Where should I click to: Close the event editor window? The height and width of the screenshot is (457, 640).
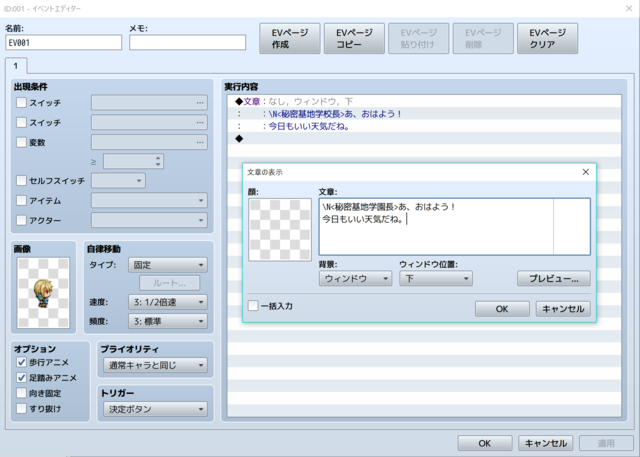(629, 8)
